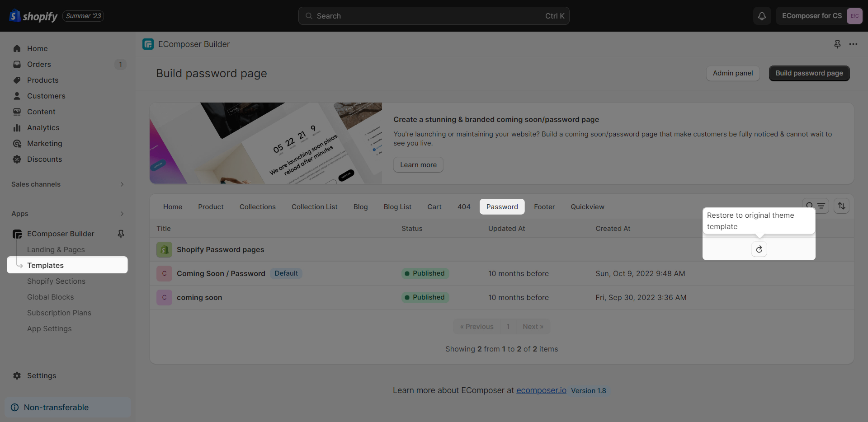Click the EComposer logo in app header
The width and height of the screenshot is (868, 422).
(x=148, y=44)
